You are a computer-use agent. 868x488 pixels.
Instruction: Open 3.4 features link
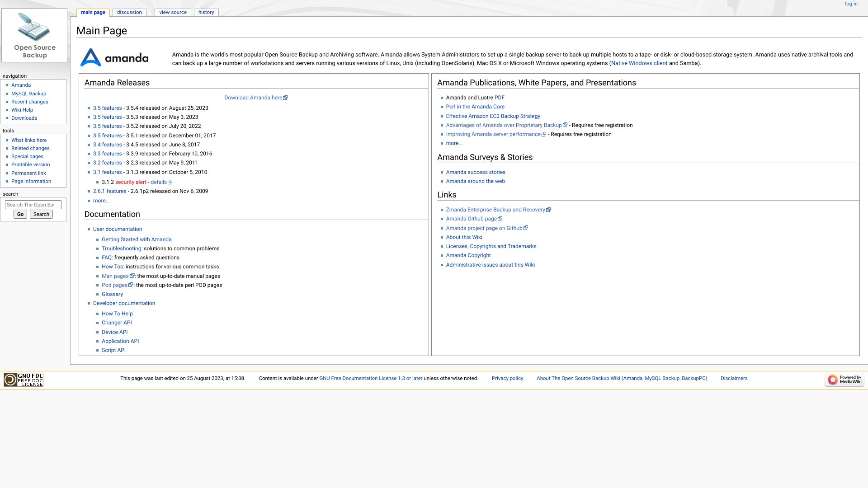click(x=107, y=145)
